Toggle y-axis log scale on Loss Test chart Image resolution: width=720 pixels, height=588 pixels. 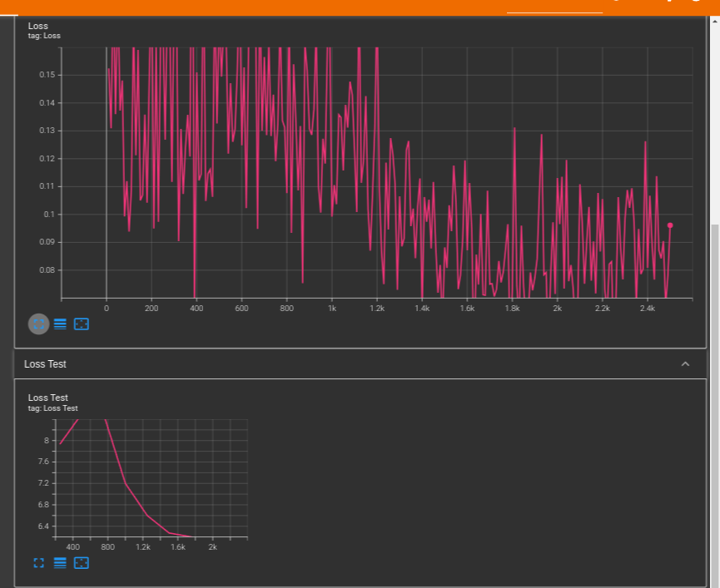[x=60, y=563]
